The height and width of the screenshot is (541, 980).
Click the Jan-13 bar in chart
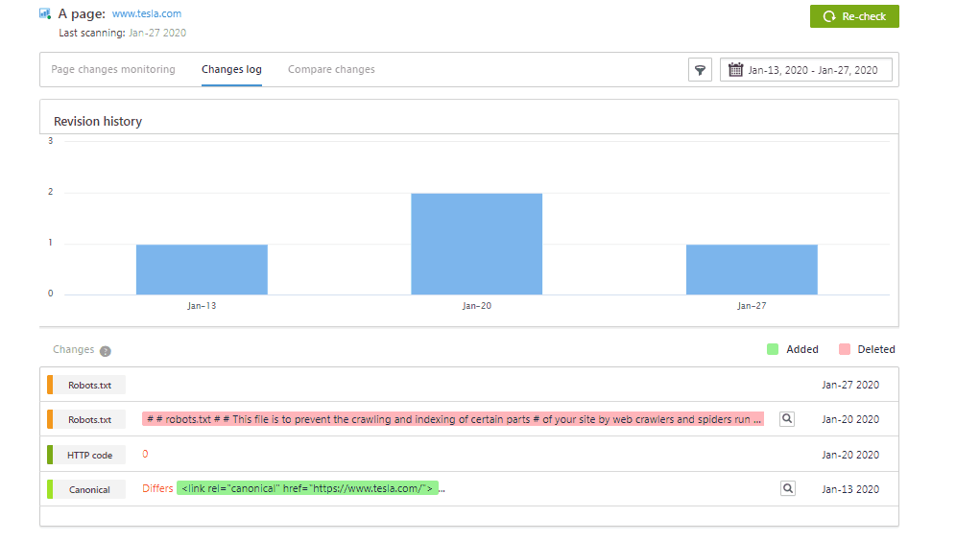pyautogui.click(x=202, y=270)
